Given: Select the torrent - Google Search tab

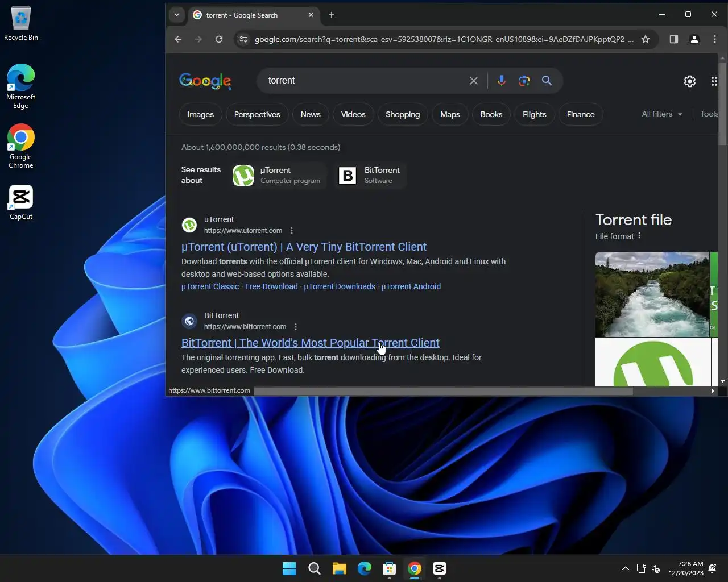Looking at the screenshot, I should pos(253,15).
